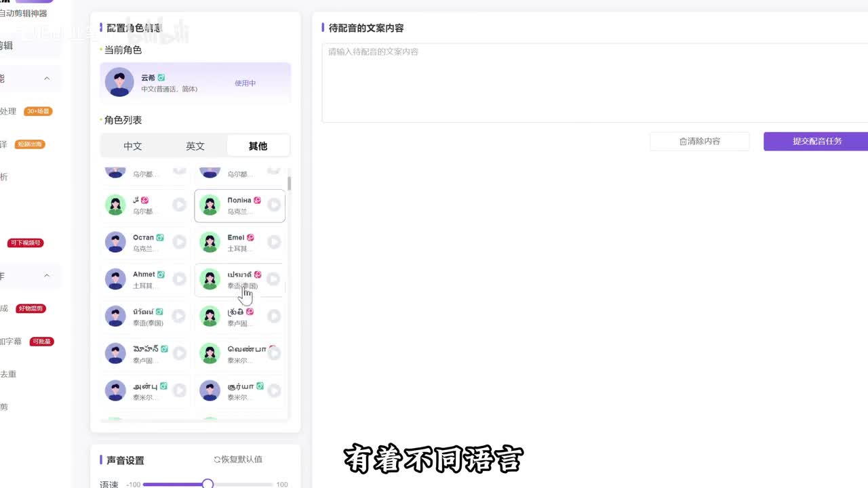Collapse the second sidebar section chevron

pos(47,276)
